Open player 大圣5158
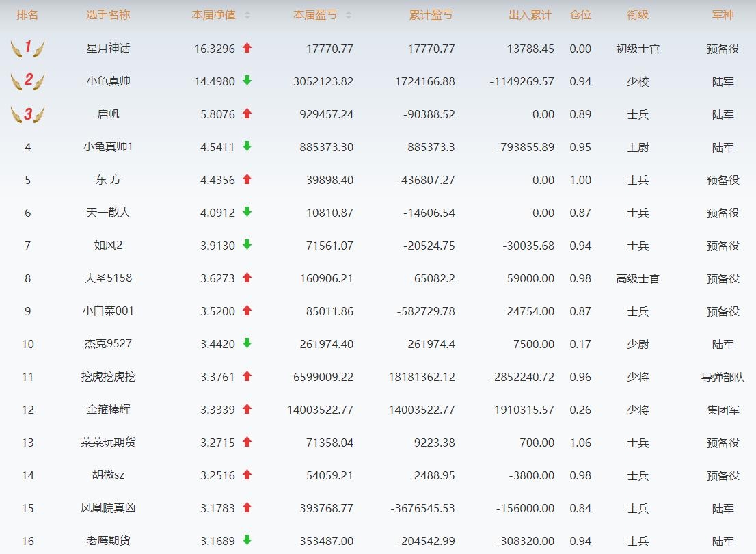The image size is (756, 554). click(x=108, y=278)
